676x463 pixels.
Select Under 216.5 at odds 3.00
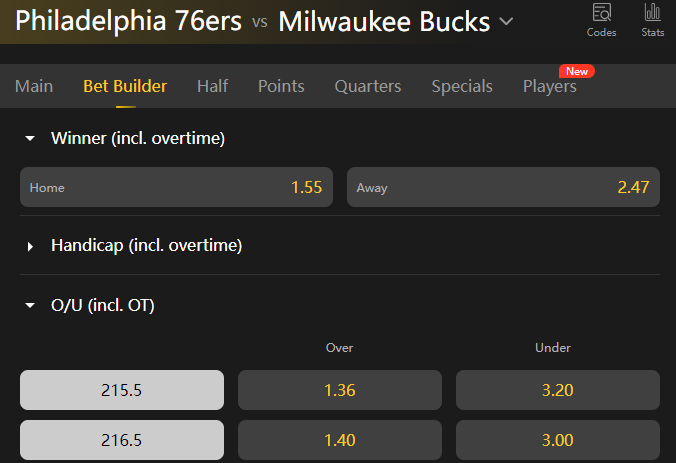[558, 440]
